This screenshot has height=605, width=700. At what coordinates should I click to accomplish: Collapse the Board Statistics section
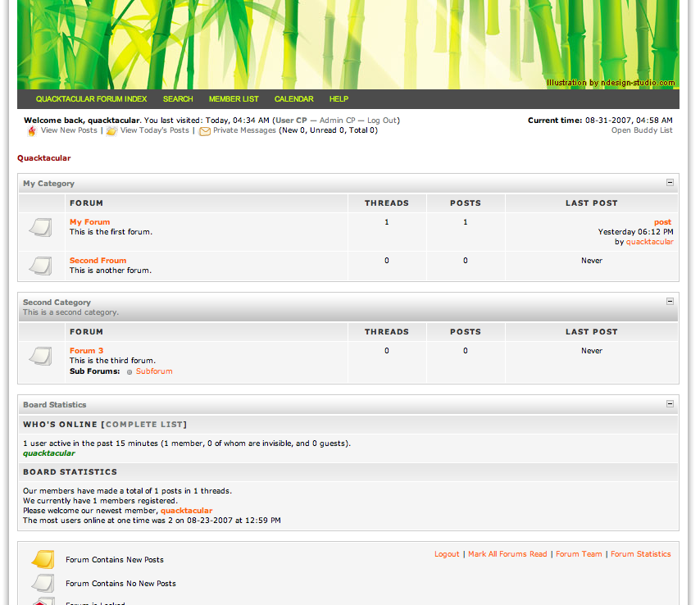click(670, 404)
